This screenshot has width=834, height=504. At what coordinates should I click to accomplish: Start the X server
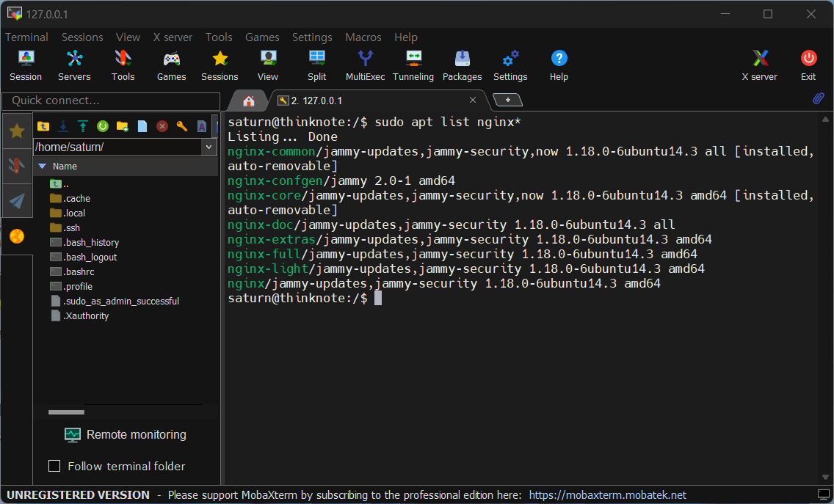[759, 65]
